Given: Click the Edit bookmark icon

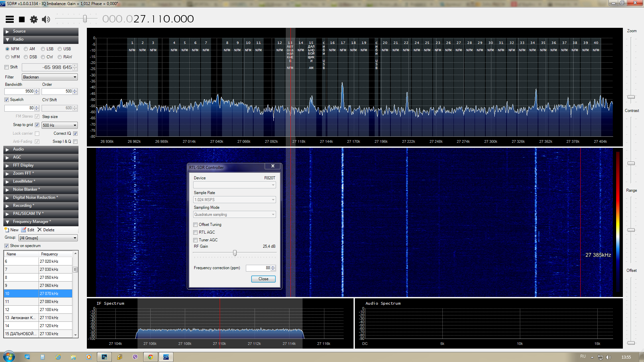Looking at the screenshot, I should (24, 230).
